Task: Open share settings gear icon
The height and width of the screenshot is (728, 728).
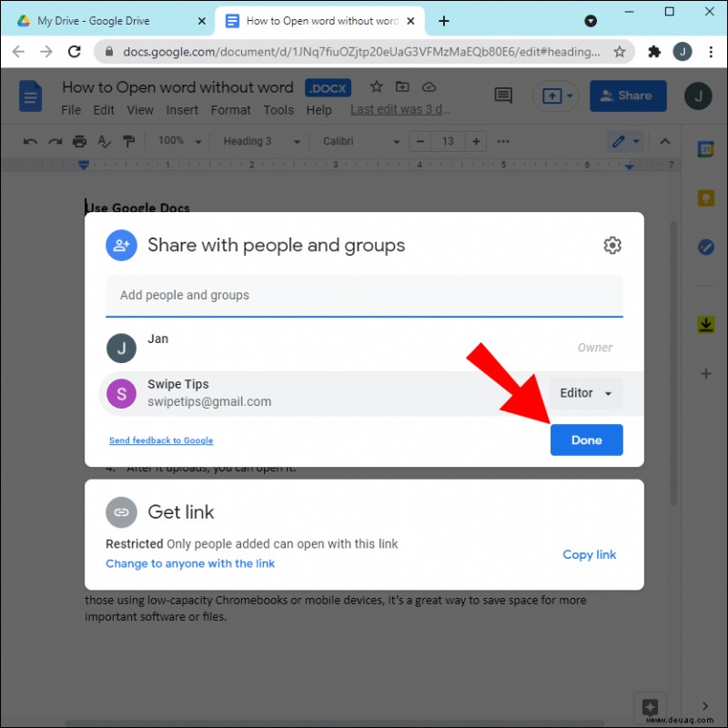Action: pos(612,245)
